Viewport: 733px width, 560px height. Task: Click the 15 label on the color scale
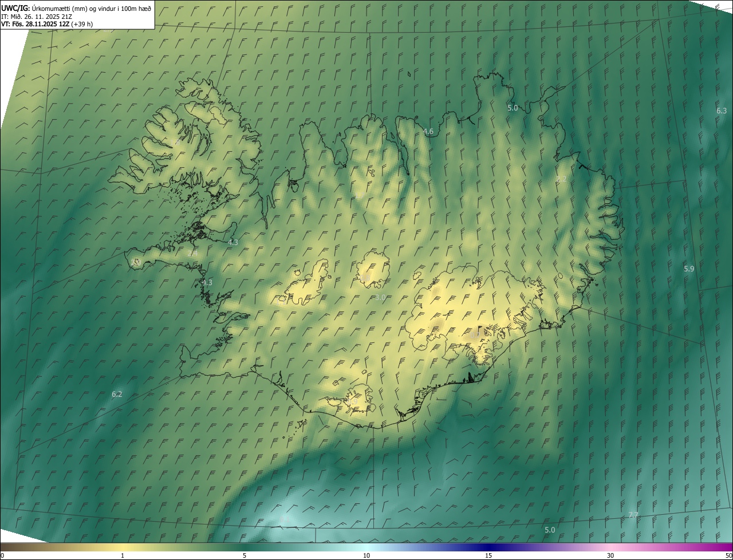(x=488, y=555)
